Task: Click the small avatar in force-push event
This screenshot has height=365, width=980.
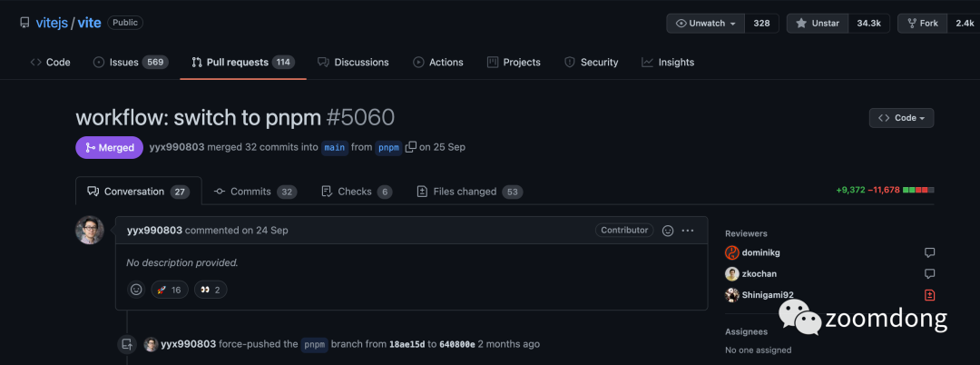Action: coord(151,344)
